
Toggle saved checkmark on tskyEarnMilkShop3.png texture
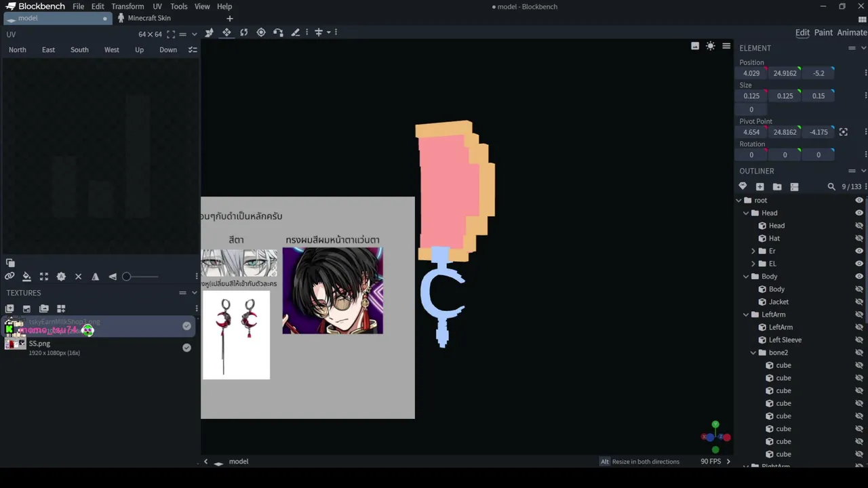click(x=186, y=326)
